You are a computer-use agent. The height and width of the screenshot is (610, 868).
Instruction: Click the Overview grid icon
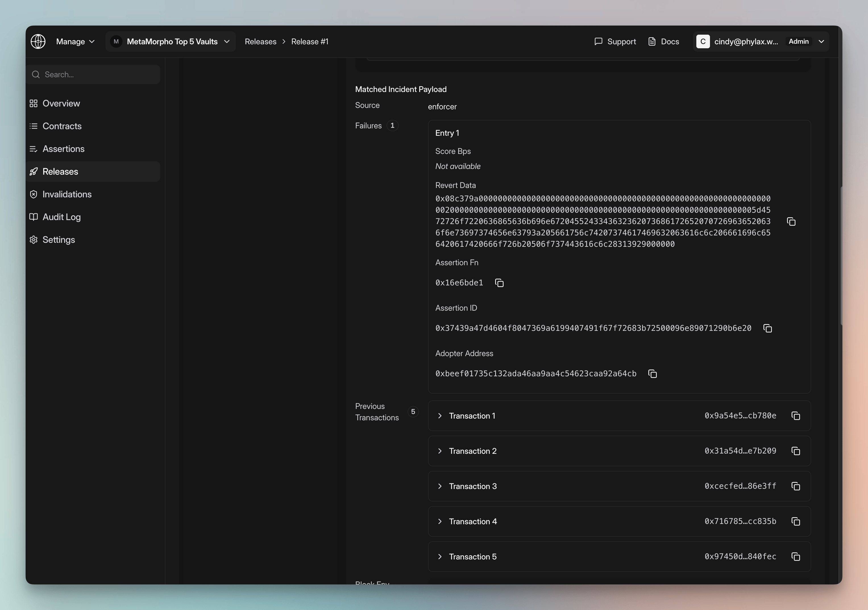tap(34, 103)
